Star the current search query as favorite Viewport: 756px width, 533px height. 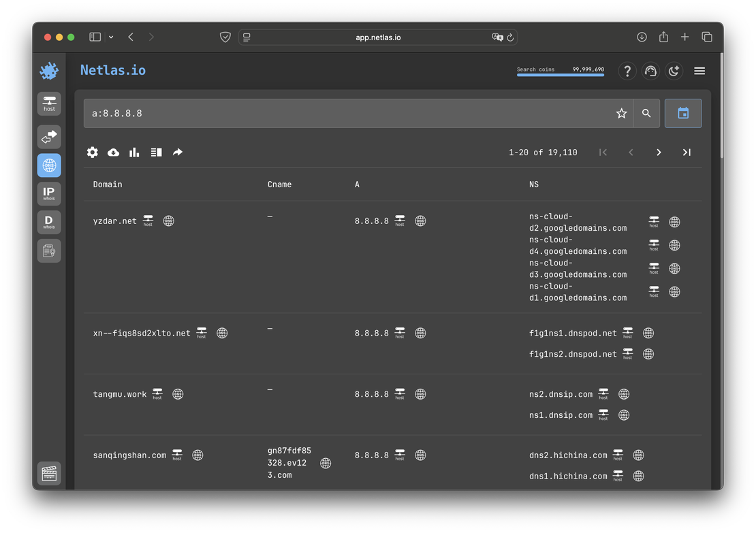click(x=621, y=114)
